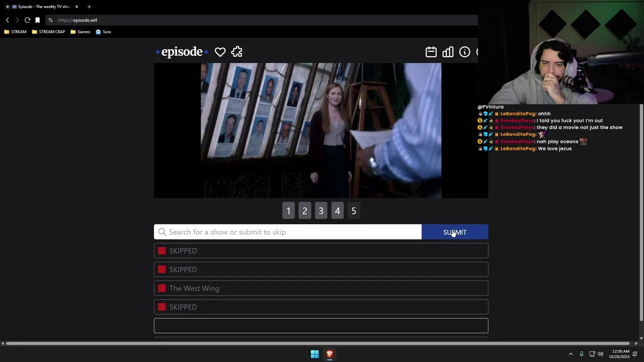Viewport: 644px width, 362px height.
Task: Click the empty fifth guess row
Action: [x=321, y=326]
